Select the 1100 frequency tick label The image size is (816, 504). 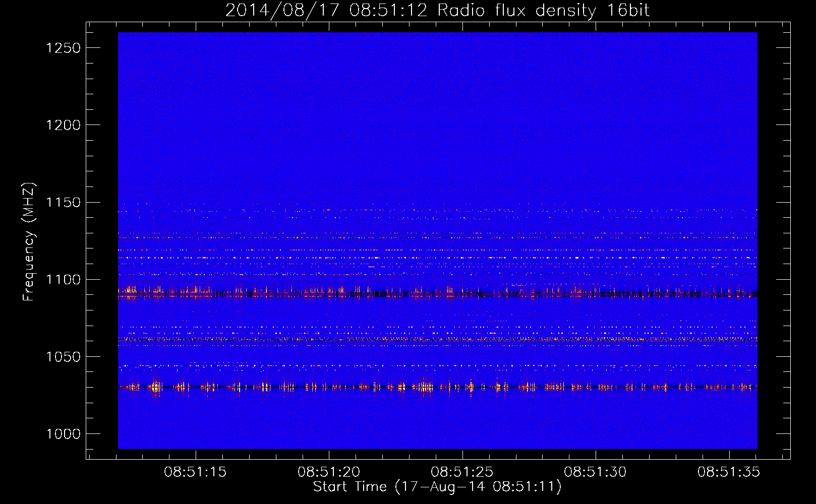click(x=63, y=280)
